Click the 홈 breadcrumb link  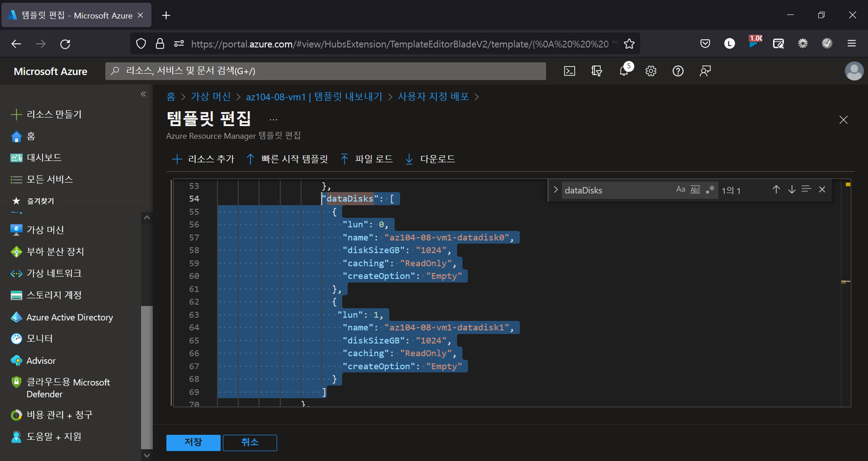(x=171, y=97)
